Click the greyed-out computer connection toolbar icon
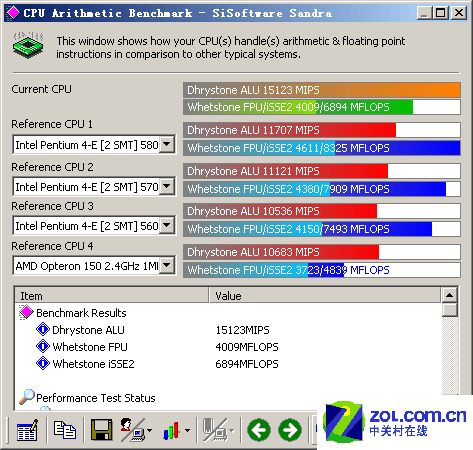Image resolution: width=473 pixels, height=450 pixels. pos(215,430)
